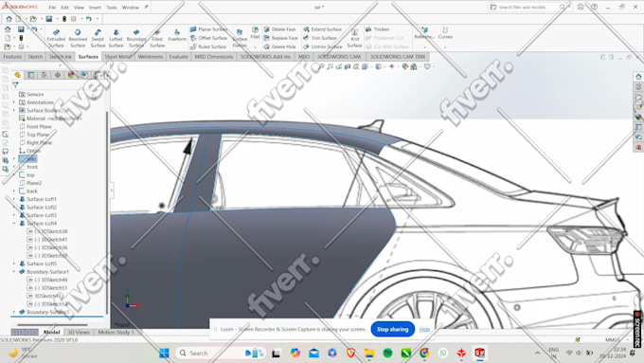Switch to the Sketch tab
The width and height of the screenshot is (644, 363).
point(35,57)
